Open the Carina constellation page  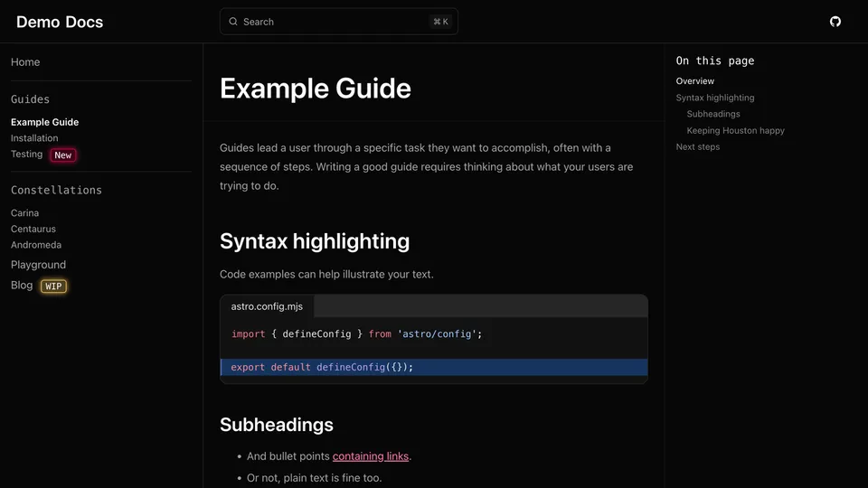(x=24, y=213)
